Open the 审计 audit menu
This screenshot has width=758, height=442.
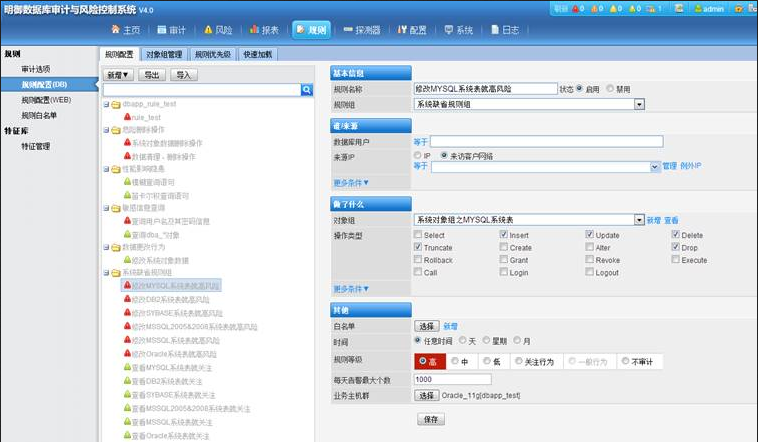172,30
